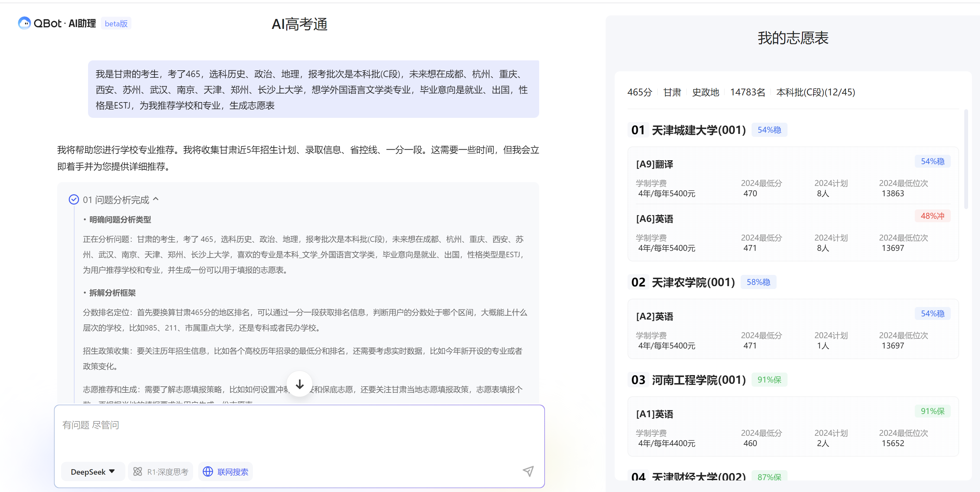
Task: Click the 58%稳 badge beside 天津农学院
Action: point(758,282)
